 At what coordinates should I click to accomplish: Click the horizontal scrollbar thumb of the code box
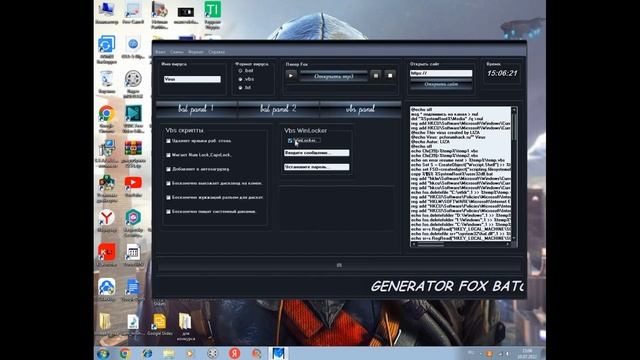pyautogui.click(x=431, y=244)
